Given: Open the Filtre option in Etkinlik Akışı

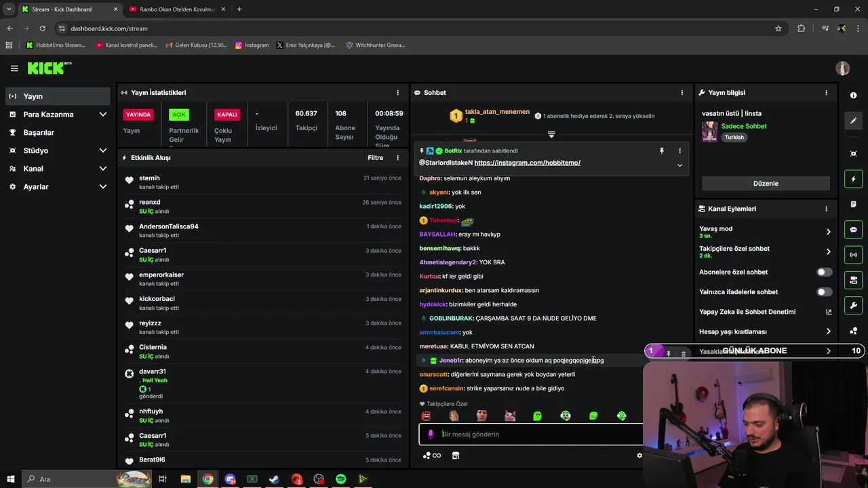Looking at the screenshot, I should click(x=375, y=158).
